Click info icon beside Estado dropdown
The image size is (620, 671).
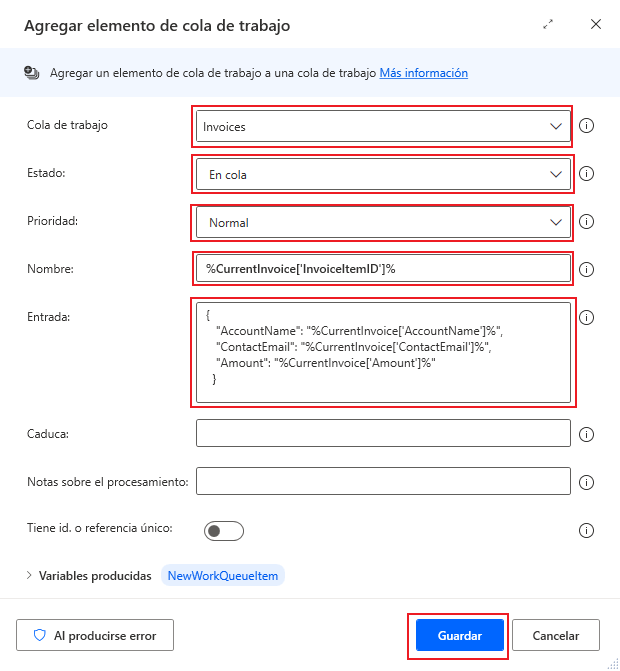point(587,174)
